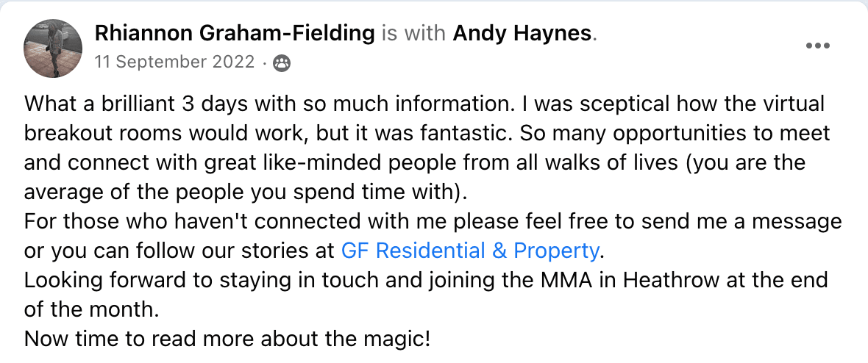Click the text "of the month."
Screen dimensions: 868x363
click(x=92, y=310)
